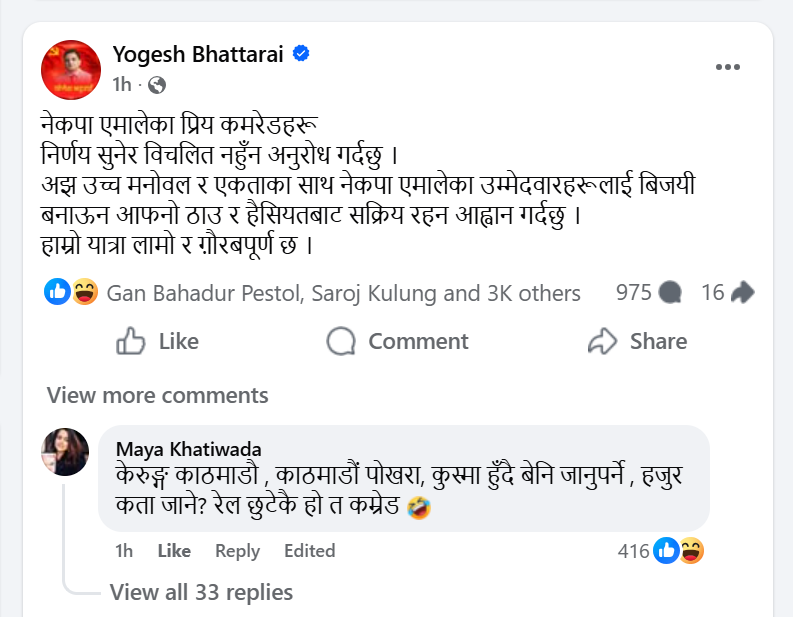Click the verified badge next to Yogesh Bhattarai

coord(300,55)
